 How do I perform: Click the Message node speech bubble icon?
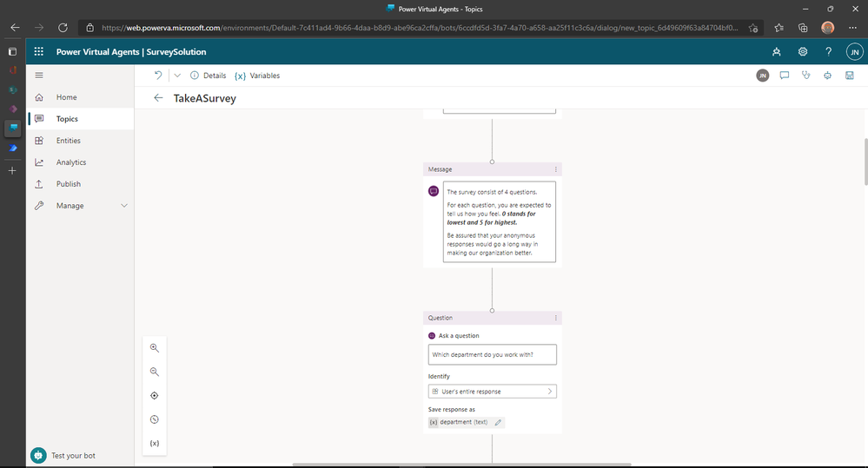coord(434,191)
